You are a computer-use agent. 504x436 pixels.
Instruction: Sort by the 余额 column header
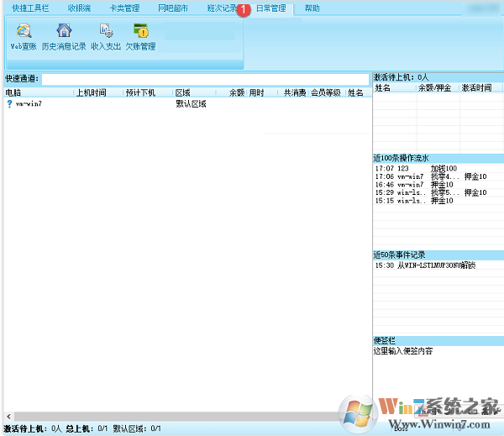tap(231, 93)
